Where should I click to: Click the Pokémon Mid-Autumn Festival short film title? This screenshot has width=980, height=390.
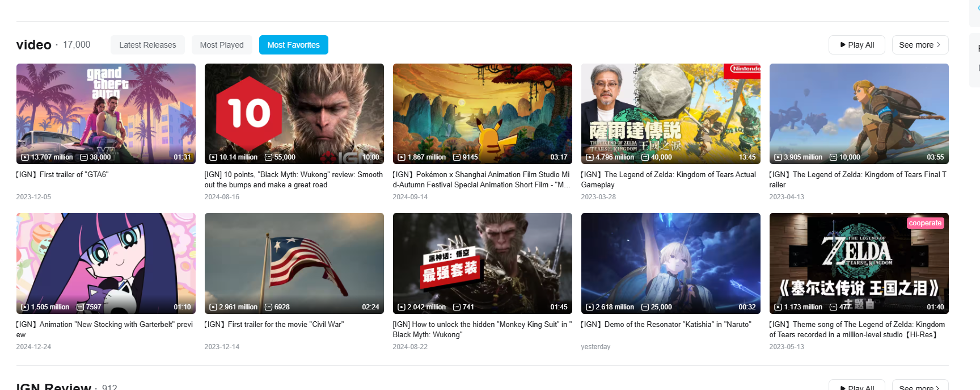[x=482, y=180]
